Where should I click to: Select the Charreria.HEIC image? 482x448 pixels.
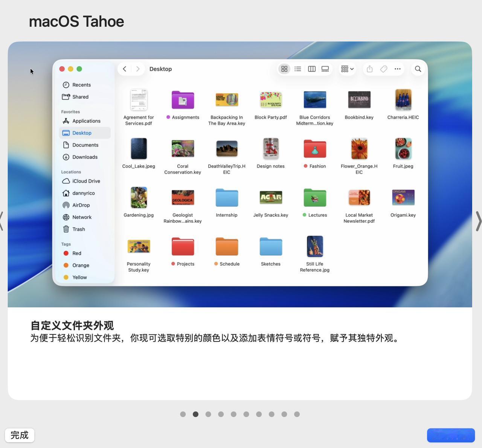[403, 100]
